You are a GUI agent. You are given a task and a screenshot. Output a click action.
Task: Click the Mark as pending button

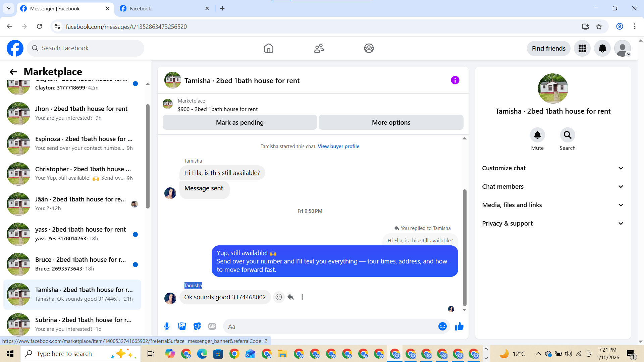pos(239,123)
